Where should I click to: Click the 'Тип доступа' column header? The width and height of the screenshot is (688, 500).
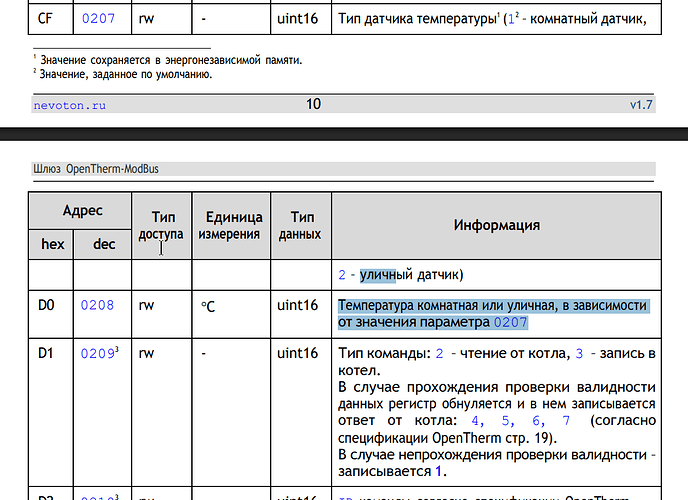coord(161,226)
